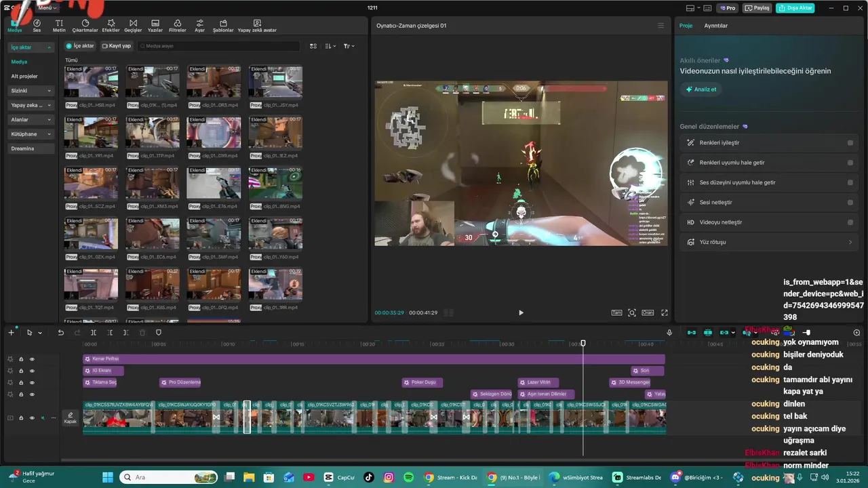Open Instagram from the Windows taskbar
The image size is (868, 488).
[389, 477]
